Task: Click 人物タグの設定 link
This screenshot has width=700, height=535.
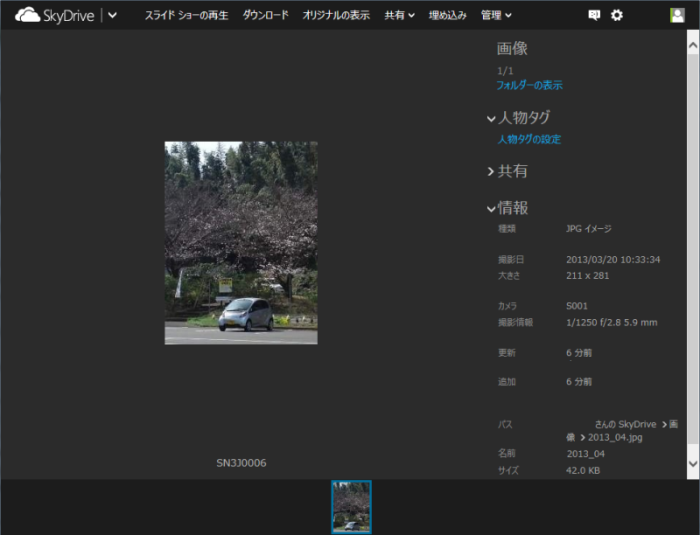Action: coord(529,139)
